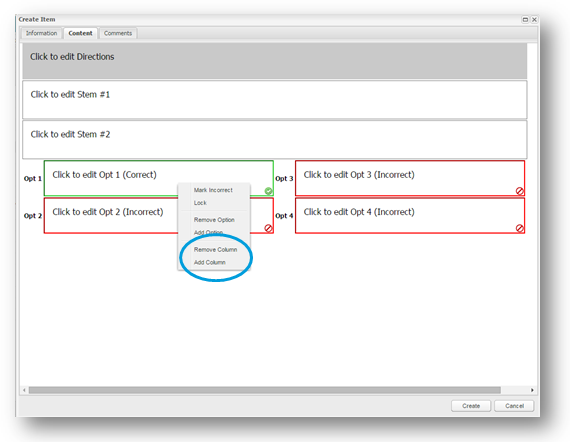The image size is (570, 442).
Task: Edit the Directions field
Action: [x=275, y=61]
